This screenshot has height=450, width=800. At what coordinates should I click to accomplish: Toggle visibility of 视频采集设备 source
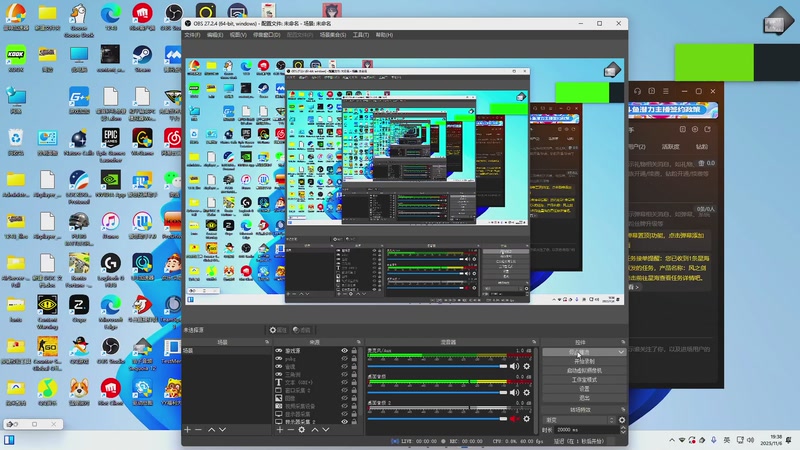pyautogui.click(x=344, y=406)
